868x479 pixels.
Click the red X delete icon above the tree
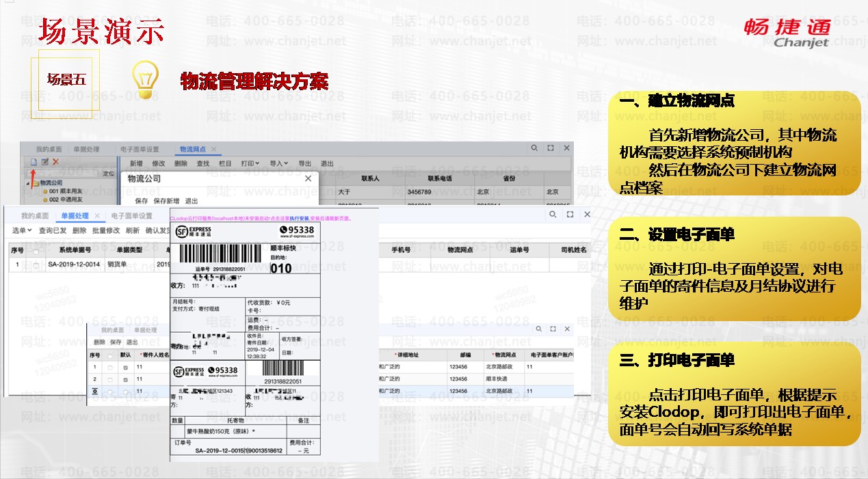(56, 162)
